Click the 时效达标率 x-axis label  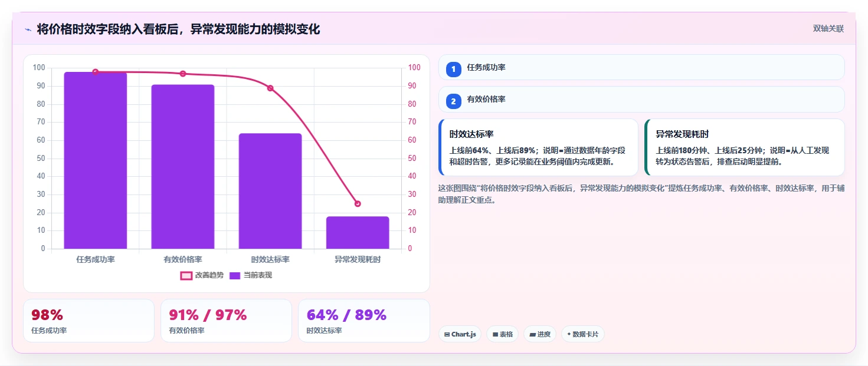[270, 259]
